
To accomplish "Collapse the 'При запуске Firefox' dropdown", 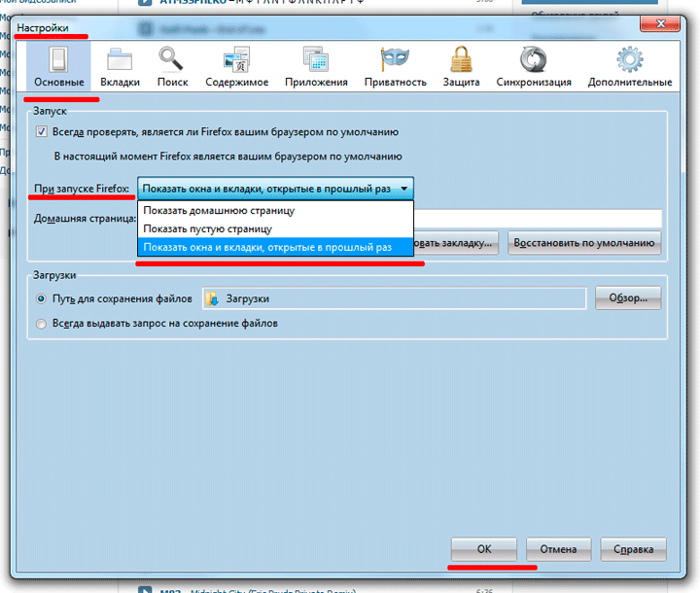I will point(275,189).
